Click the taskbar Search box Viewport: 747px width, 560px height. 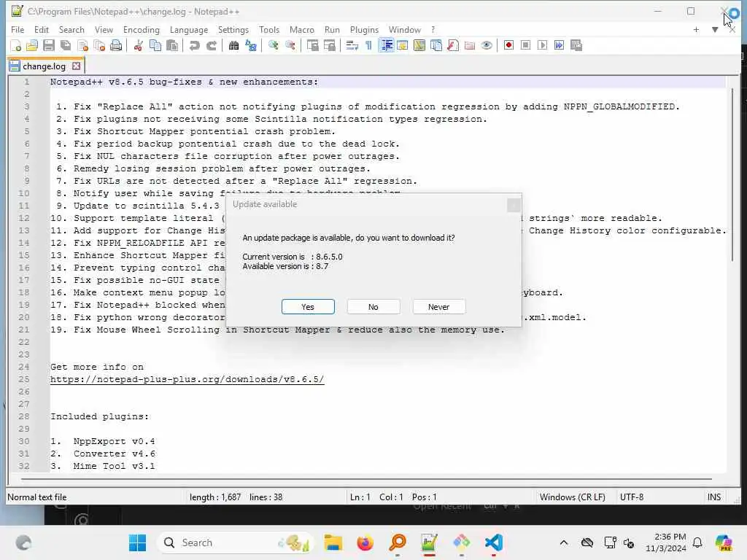236,542
